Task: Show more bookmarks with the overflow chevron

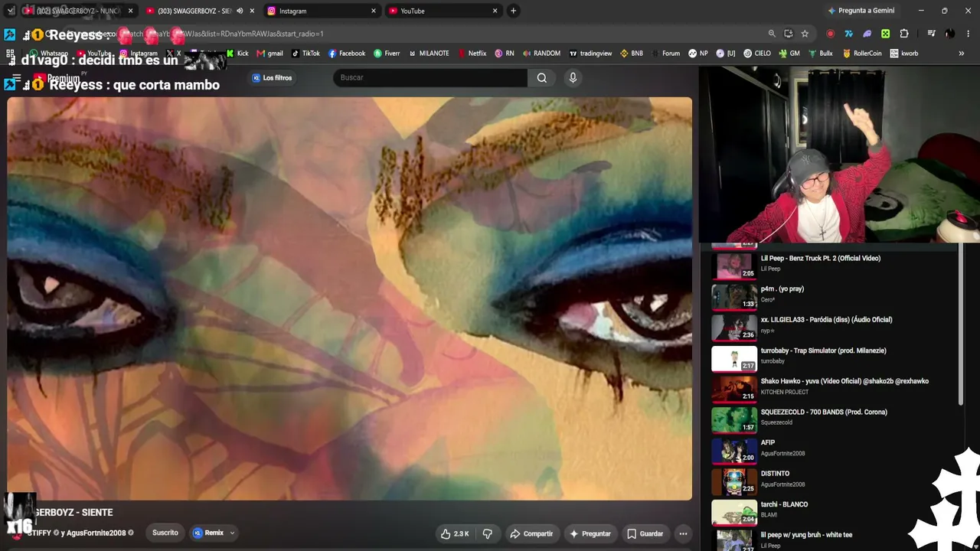Action: click(962, 54)
